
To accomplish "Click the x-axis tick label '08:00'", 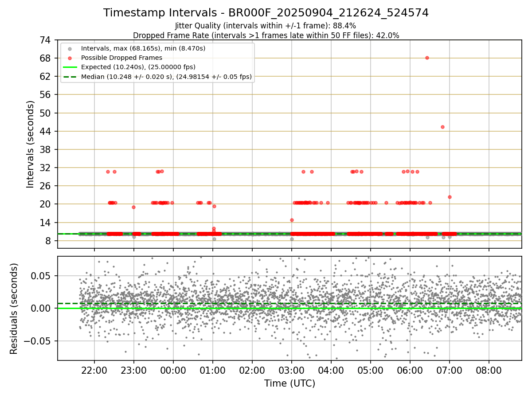I will (489, 370).
